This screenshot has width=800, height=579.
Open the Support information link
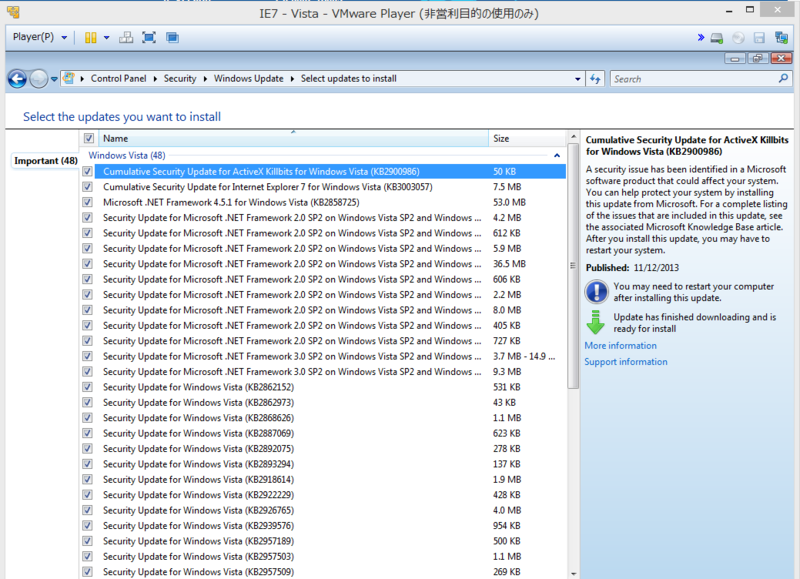click(x=626, y=362)
